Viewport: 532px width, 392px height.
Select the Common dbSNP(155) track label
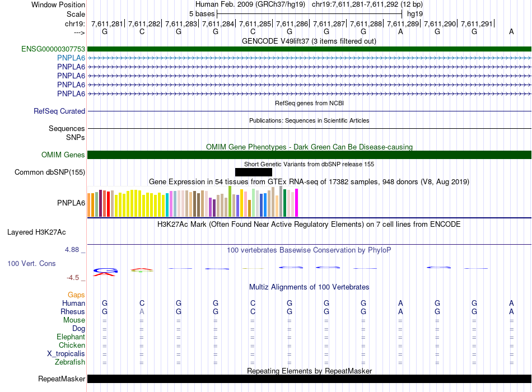(x=49, y=172)
